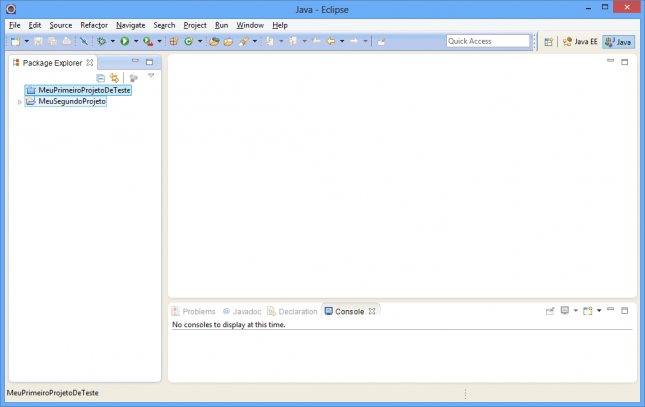This screenshot has height=407, width=645.
Task: Open the Run dropdown arrow
Action: coord(136,41)
